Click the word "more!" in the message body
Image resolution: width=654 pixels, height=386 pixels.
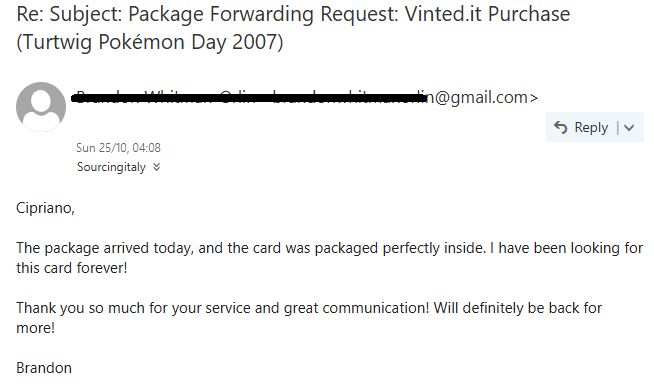pyautogui.click(x=35, y=328)
